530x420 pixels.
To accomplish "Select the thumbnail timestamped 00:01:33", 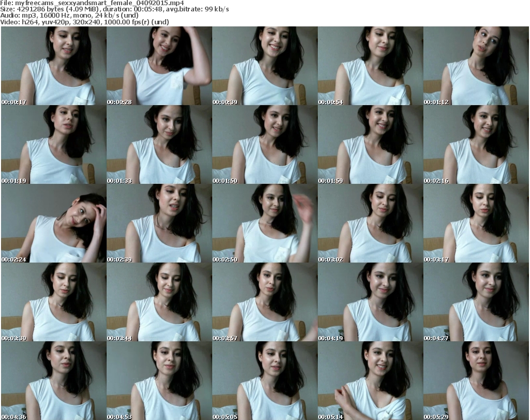I will (x=159, y=144).
